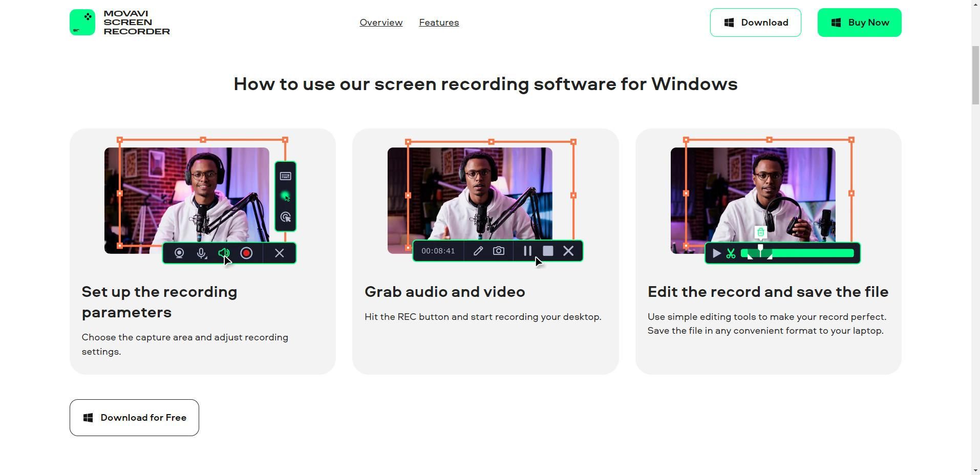Click the page vertical scrollbar thumb
Image resolution: width=980 pixels, height=475 pixels.
pyautogui.click(x=975, y=75)
